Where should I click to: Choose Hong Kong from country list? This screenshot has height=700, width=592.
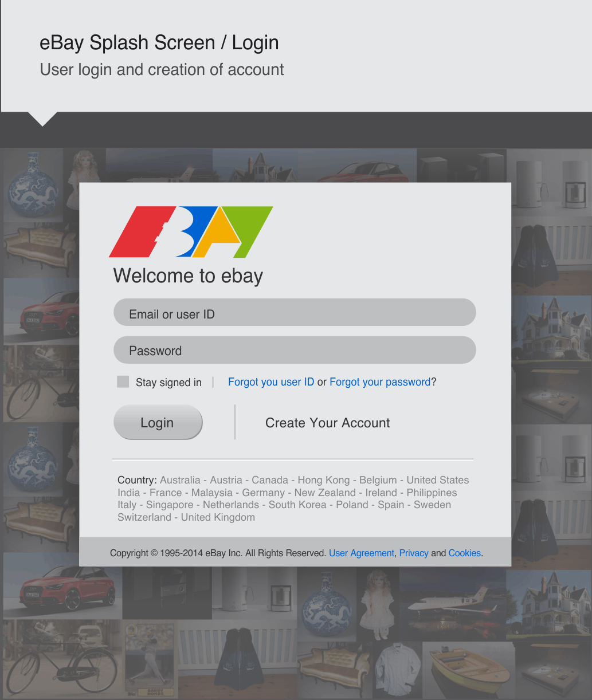click(x=323, y=480)
